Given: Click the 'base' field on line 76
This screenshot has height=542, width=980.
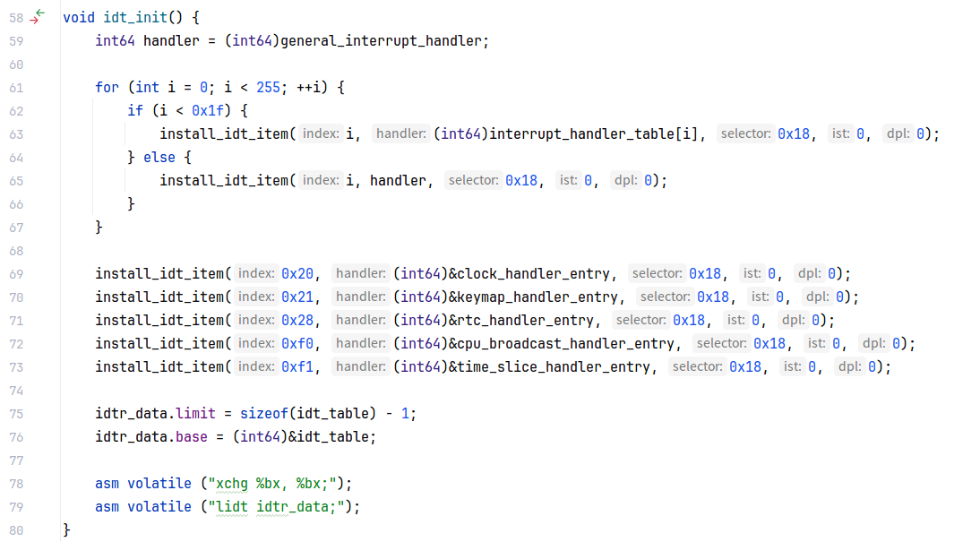Looking at the screenshot, I should 191,437.
